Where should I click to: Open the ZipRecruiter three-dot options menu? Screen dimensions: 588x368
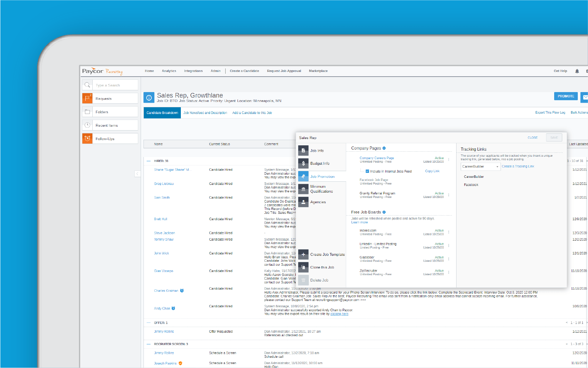pyautogui.click(x=449, y=272)
